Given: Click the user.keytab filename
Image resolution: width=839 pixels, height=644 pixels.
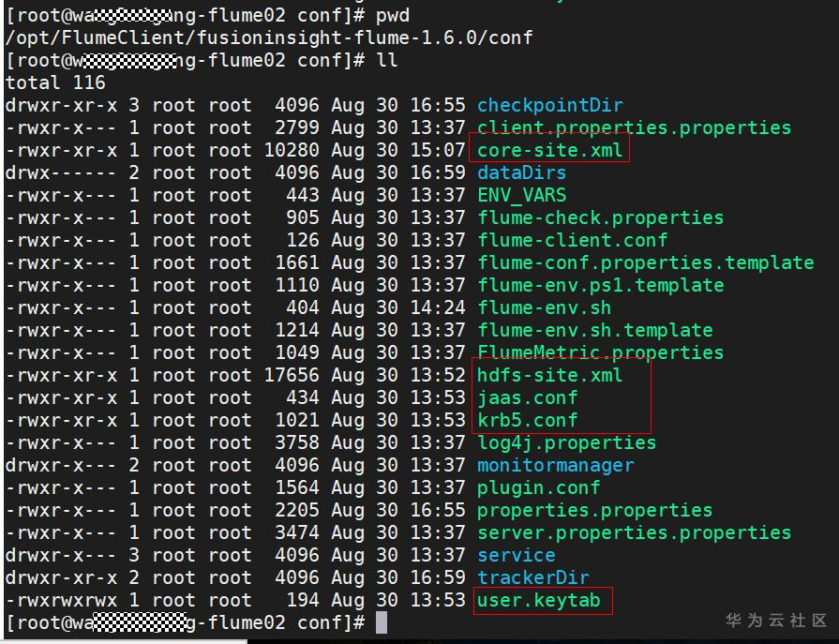Looking at the screenshot, I should (x=538, y=600).
